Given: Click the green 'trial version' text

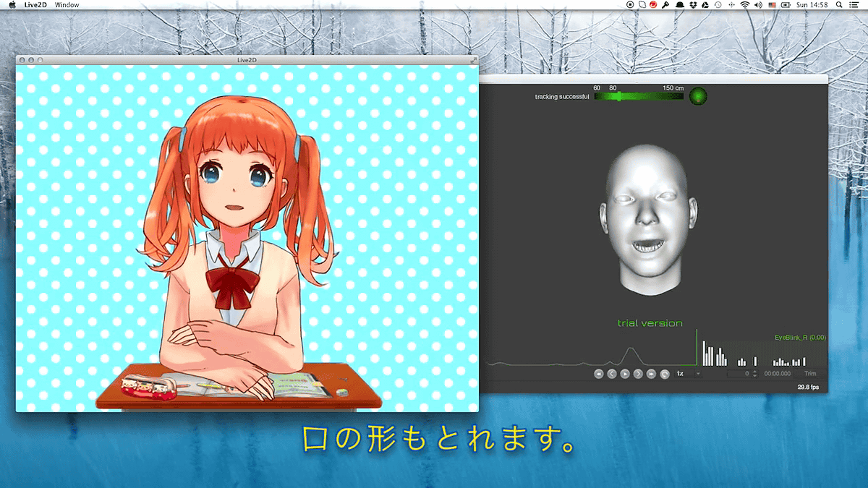Looking at the screenshot, I should [650, 323].
